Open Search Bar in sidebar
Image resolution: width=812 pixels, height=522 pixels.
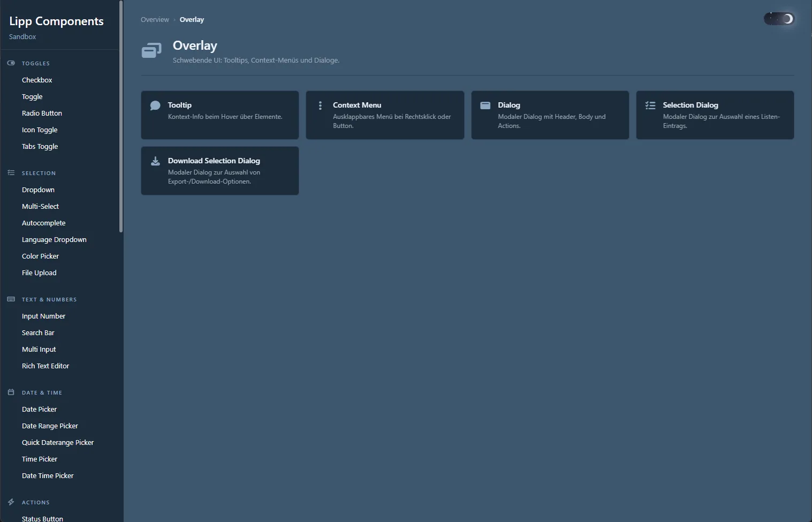[38, 332]
